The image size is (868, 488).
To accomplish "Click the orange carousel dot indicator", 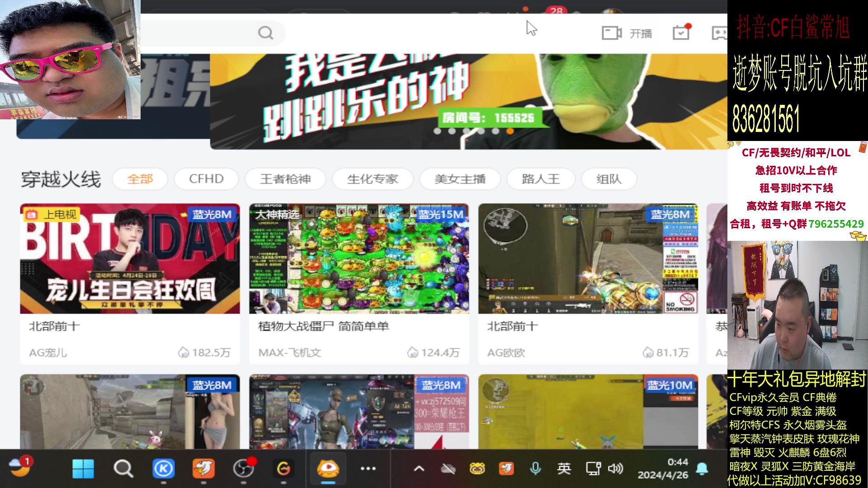I will [x=511, y=131].
